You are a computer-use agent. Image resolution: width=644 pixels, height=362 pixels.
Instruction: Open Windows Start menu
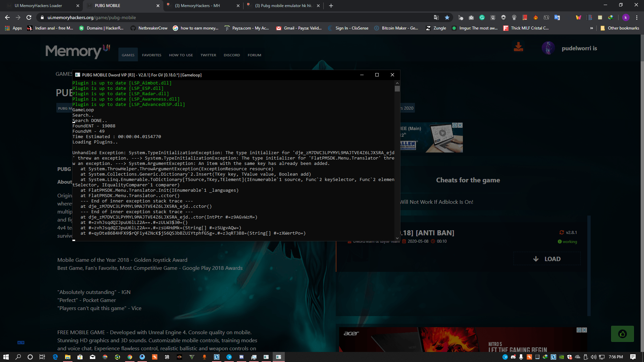(6, 357)
